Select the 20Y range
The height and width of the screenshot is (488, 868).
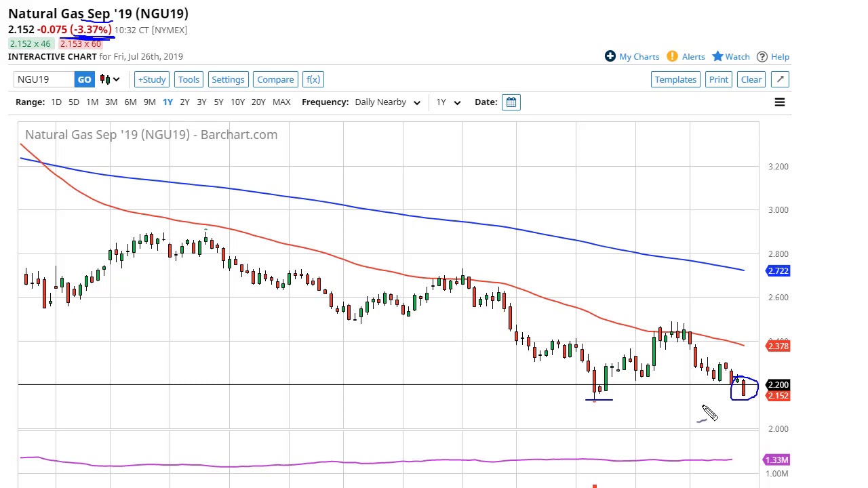pos(258,102)
